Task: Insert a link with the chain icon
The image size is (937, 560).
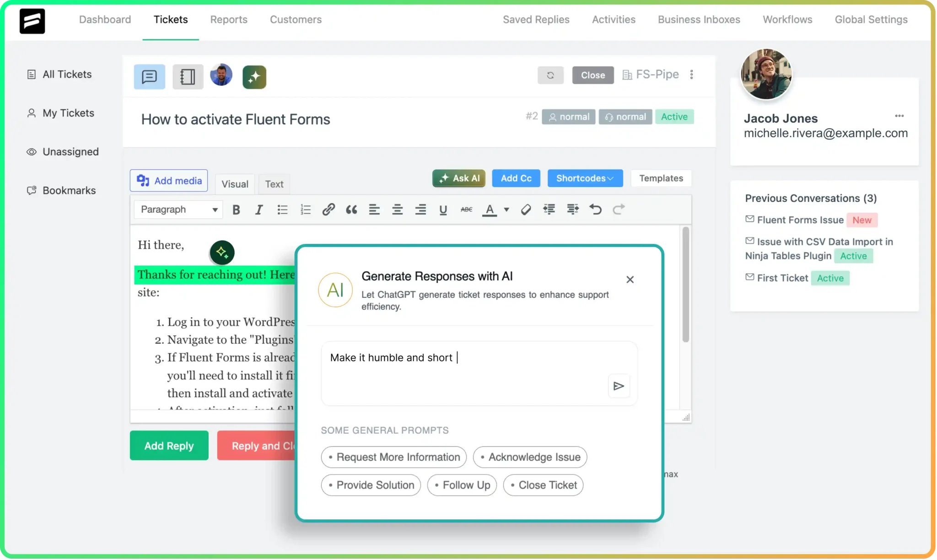Action: tap(328, 210)
